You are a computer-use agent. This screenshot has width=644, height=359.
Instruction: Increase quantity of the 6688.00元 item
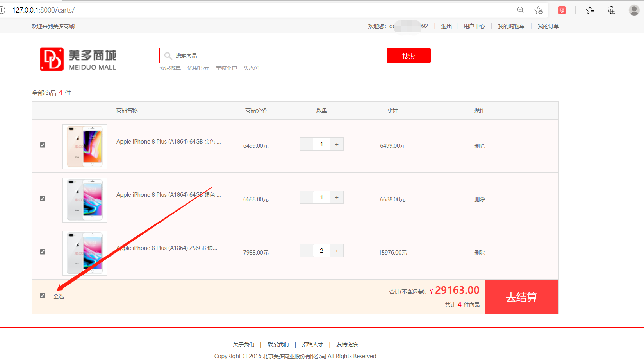click(337, 197)
